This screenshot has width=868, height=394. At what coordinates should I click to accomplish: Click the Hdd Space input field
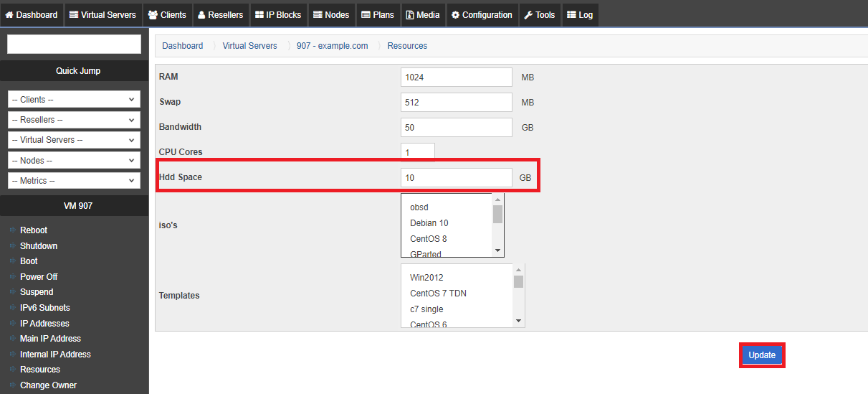coord(456,177)
